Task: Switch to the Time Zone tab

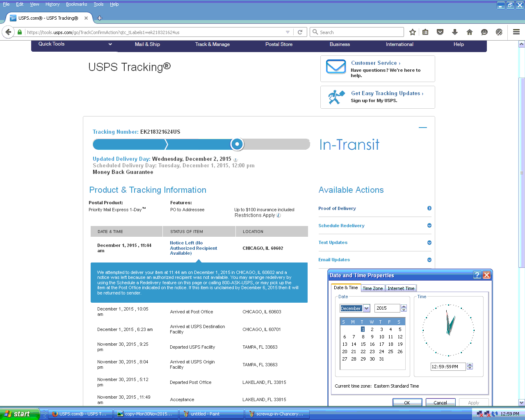Action: pos(372,288)
